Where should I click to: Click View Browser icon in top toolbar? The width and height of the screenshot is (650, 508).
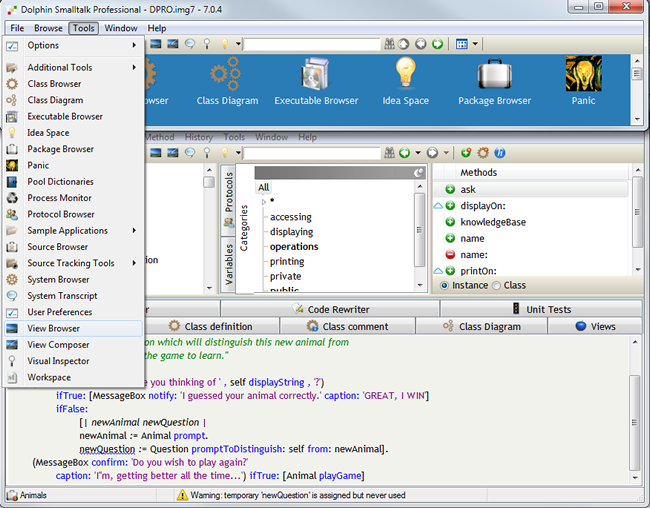156,44
